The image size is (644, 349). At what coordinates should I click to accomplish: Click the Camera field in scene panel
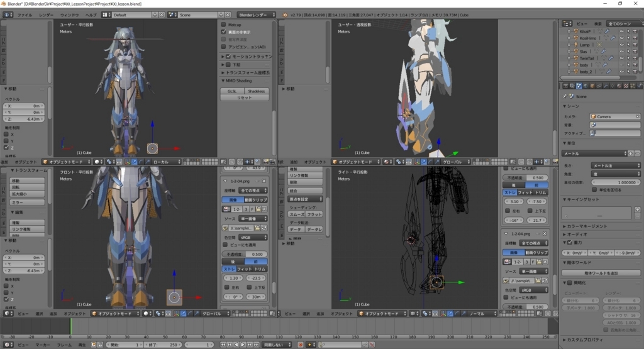(x=615, y=116)
